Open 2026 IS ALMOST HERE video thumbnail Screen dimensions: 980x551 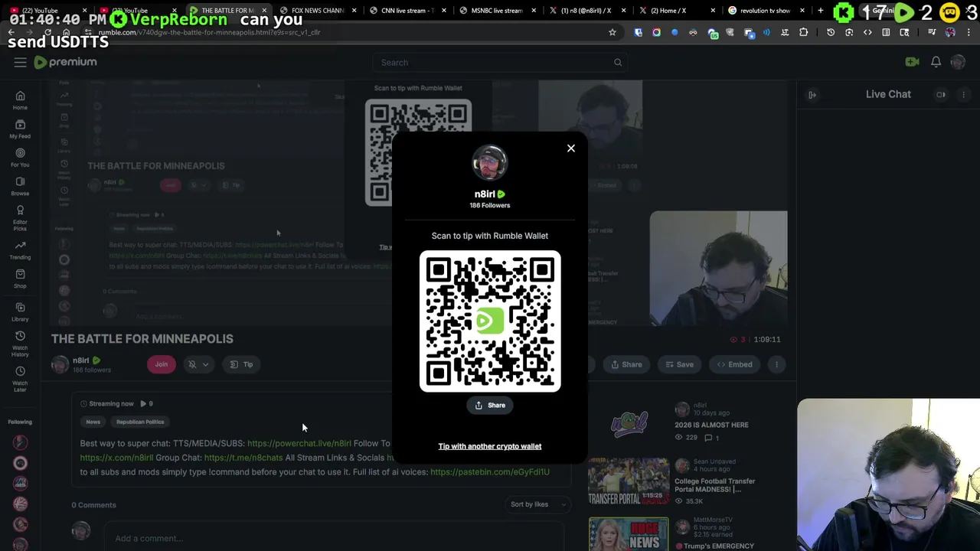(x=628, y=423)
